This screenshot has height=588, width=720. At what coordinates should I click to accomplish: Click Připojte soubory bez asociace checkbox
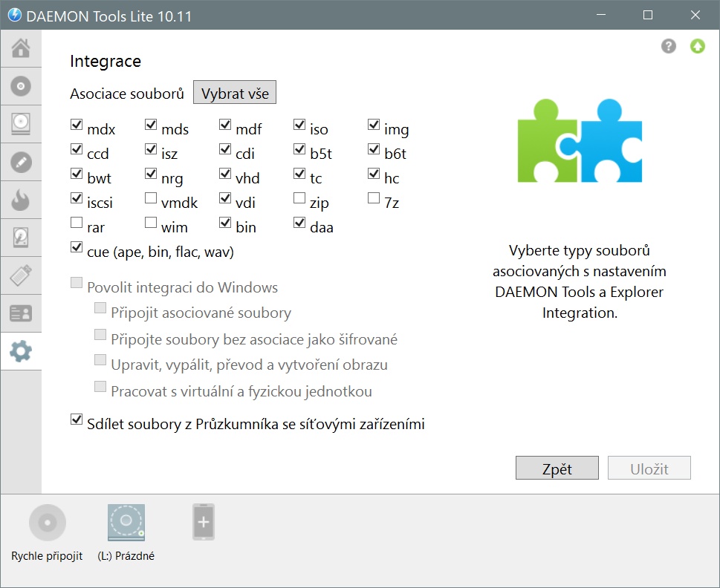click(x=100, y=334)
